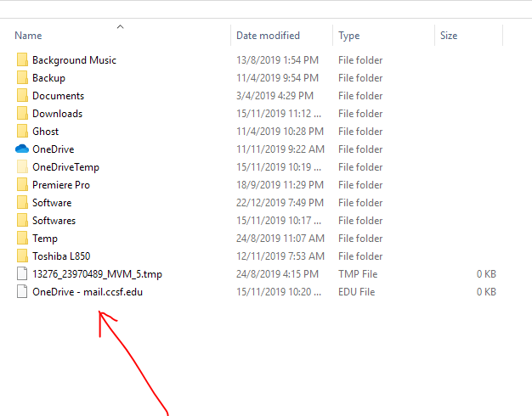Click the date 24/8/2019 4:15 PM
This screenshot has height=416, width=532.
278,274
